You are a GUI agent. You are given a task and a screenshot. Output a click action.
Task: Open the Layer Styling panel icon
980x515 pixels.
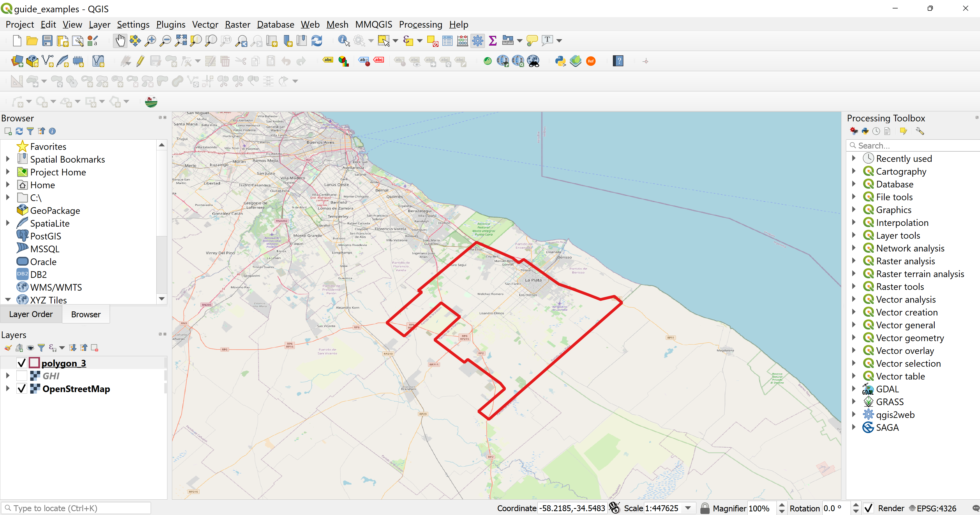[8, 348]
